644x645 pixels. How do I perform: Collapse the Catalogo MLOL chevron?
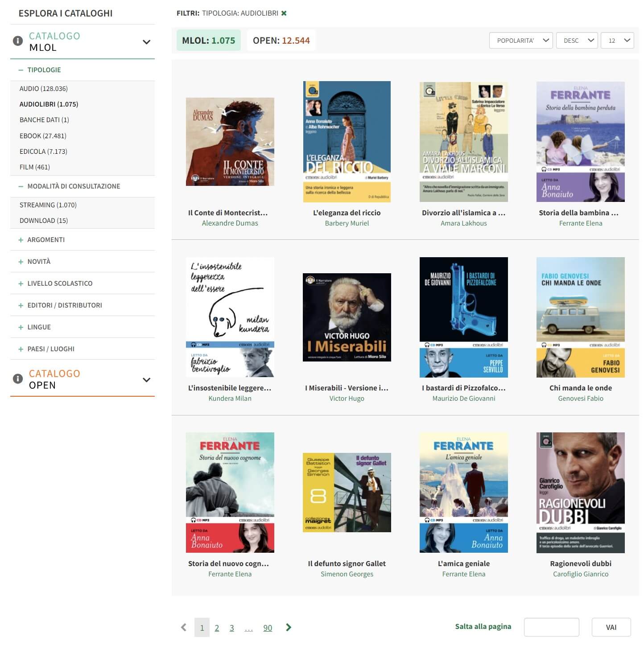tap(146, 42)
